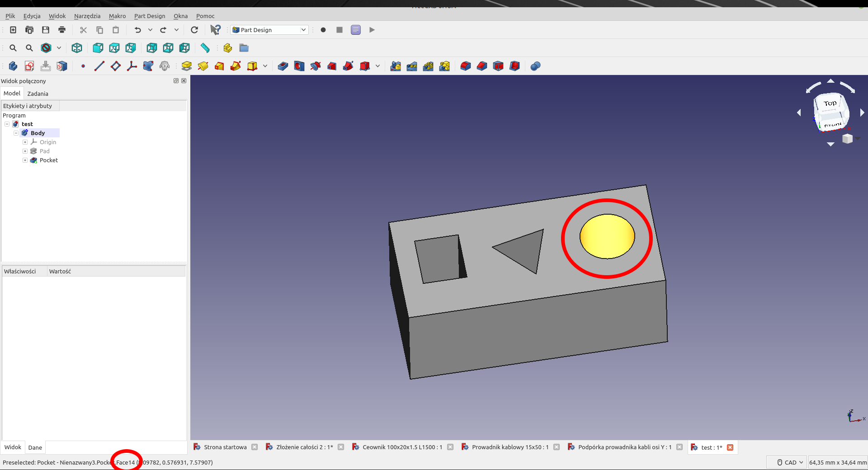Close the test : 1* document tab
The height and width of the screenshot is (470, 868).
730,447
